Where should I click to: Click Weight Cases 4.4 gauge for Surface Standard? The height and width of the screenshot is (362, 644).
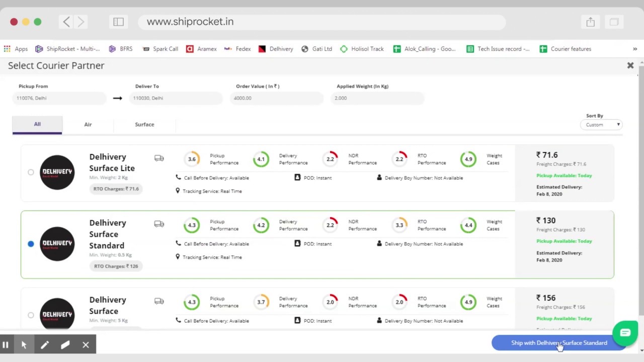[468, 225]
